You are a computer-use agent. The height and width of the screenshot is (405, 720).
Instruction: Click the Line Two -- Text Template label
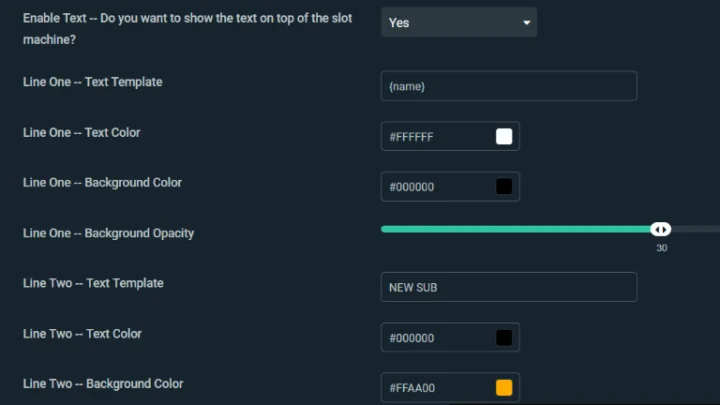(92, 283)
